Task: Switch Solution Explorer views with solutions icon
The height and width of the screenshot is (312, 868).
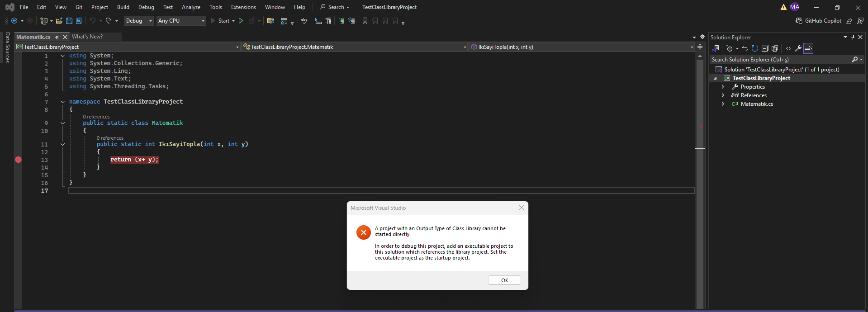Action: (716, 48)
